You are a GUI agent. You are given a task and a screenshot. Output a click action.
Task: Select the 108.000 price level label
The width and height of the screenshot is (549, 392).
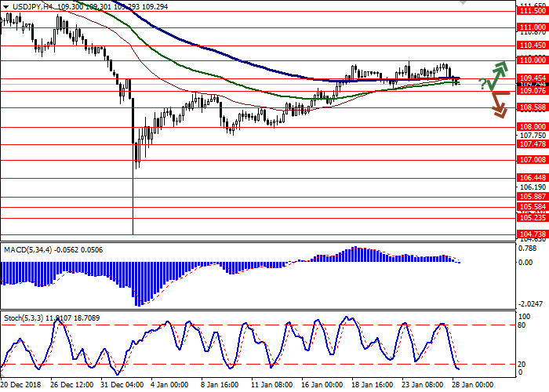pyautogui.click(x=532, y=126)
